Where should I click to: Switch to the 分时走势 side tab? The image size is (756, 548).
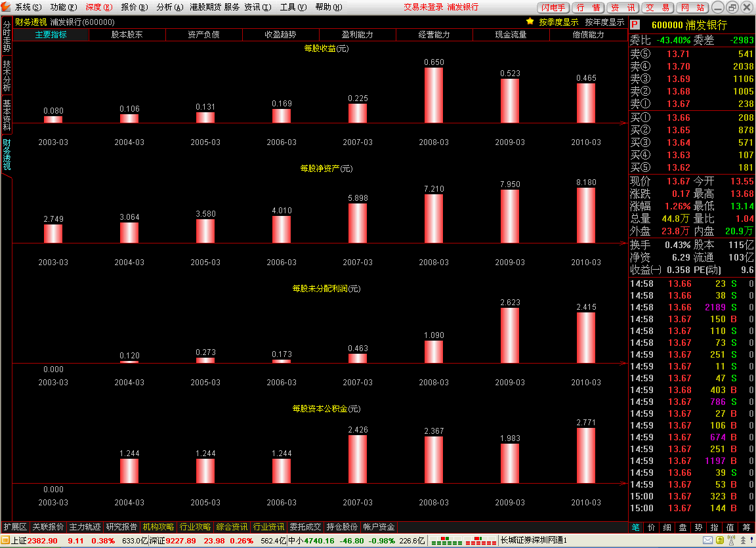(7, 36)
